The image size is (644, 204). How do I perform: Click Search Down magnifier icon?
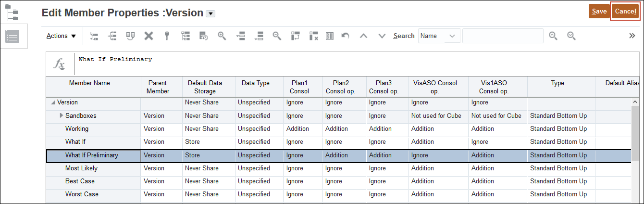pos(571,36)
